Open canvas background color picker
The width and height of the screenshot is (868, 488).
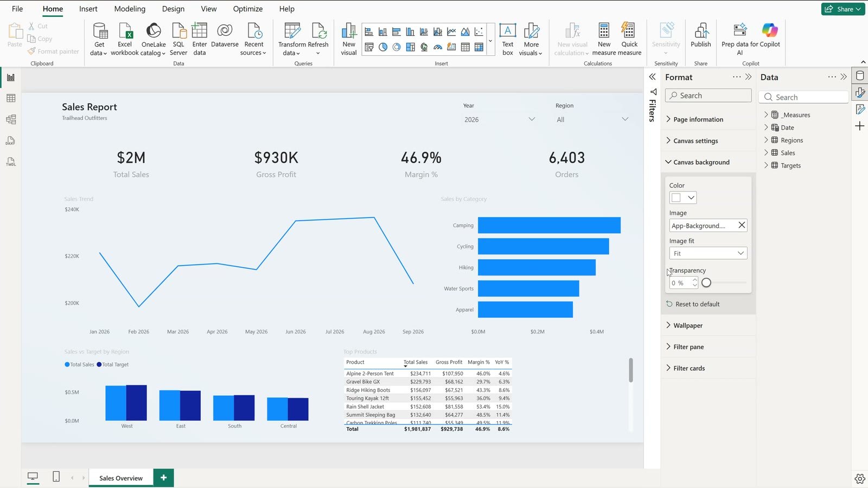tap(683, 198)
